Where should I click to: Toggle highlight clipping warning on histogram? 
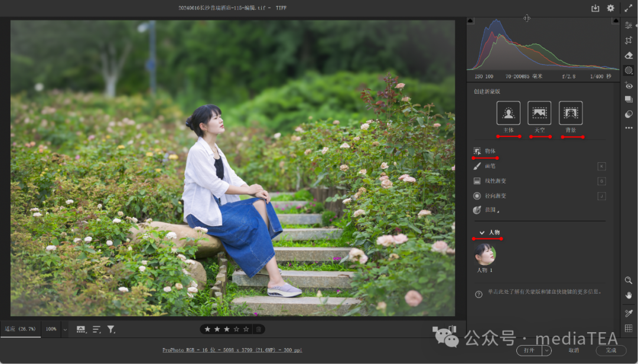pyautogui.click(x=616, y=21)
